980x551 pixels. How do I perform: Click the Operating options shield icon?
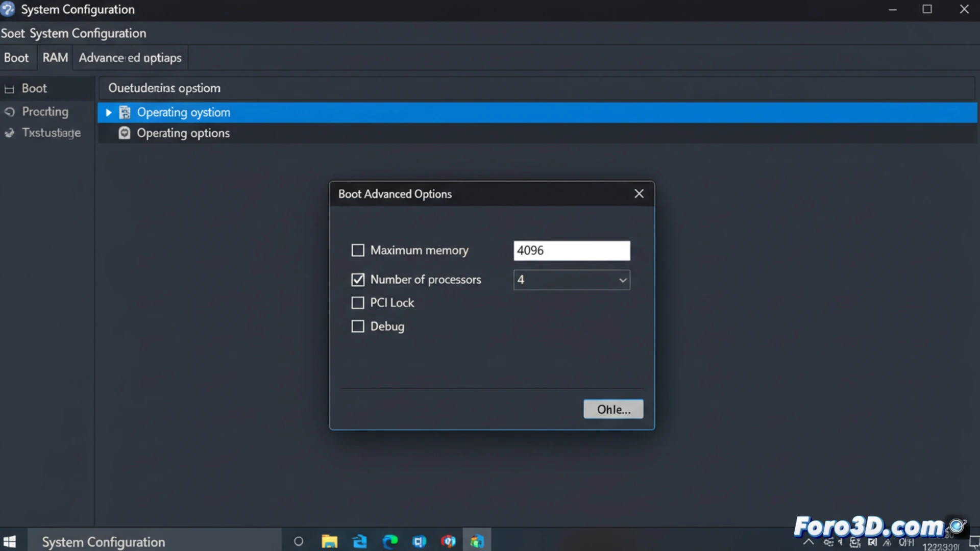pyautogui.click(x=125, y=133)
